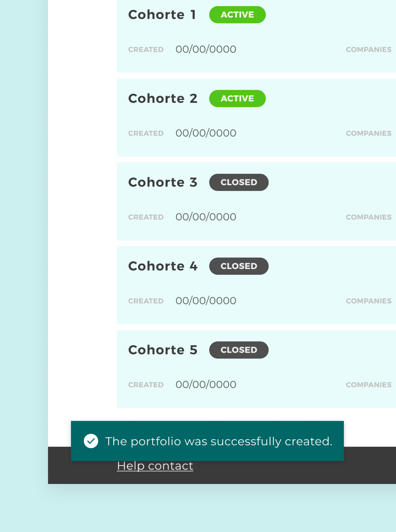Click the CREATED label in Cohorte 4

click(x=146, y=301)
